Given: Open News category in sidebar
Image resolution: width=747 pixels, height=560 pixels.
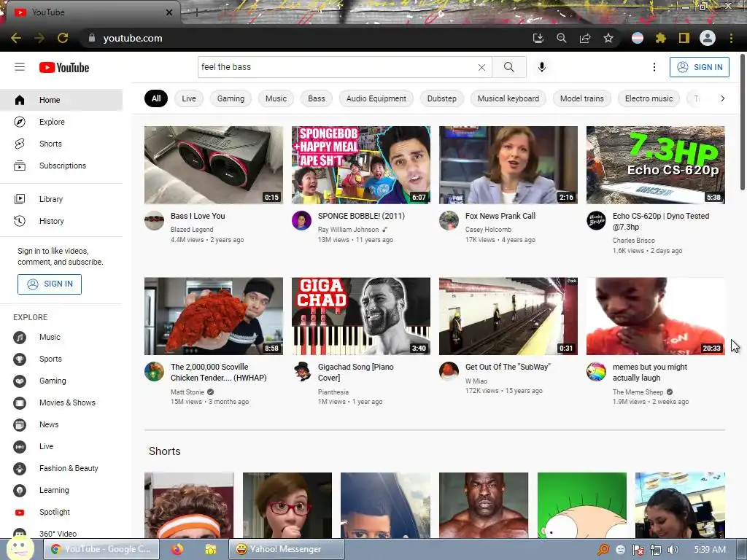Looking at the screenshot, I should click(x=61, y=425).
